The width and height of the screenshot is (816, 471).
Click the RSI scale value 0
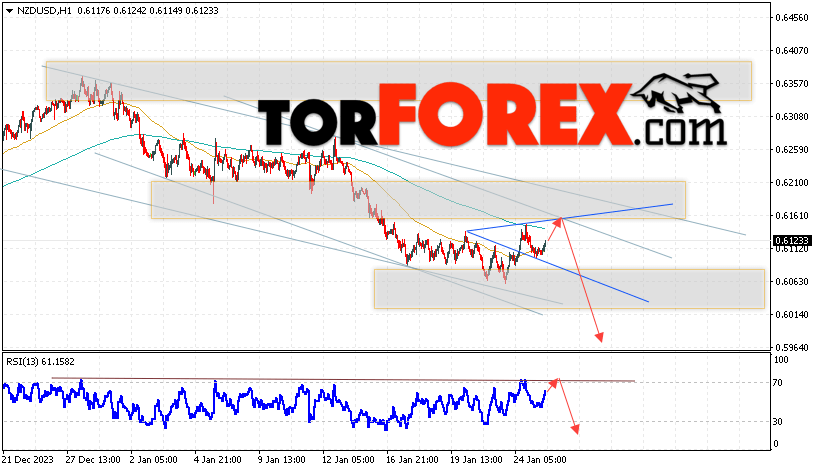click(x=776, y=444)
